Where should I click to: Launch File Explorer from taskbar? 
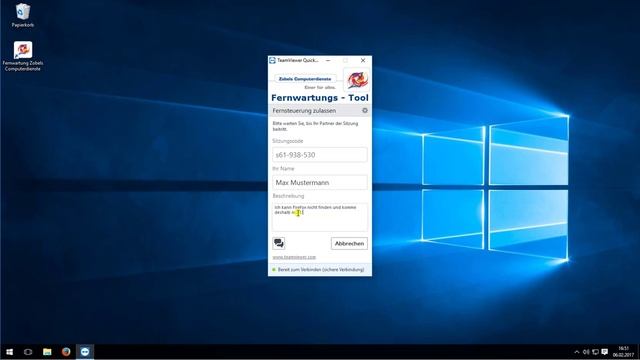tap(47, 352)
